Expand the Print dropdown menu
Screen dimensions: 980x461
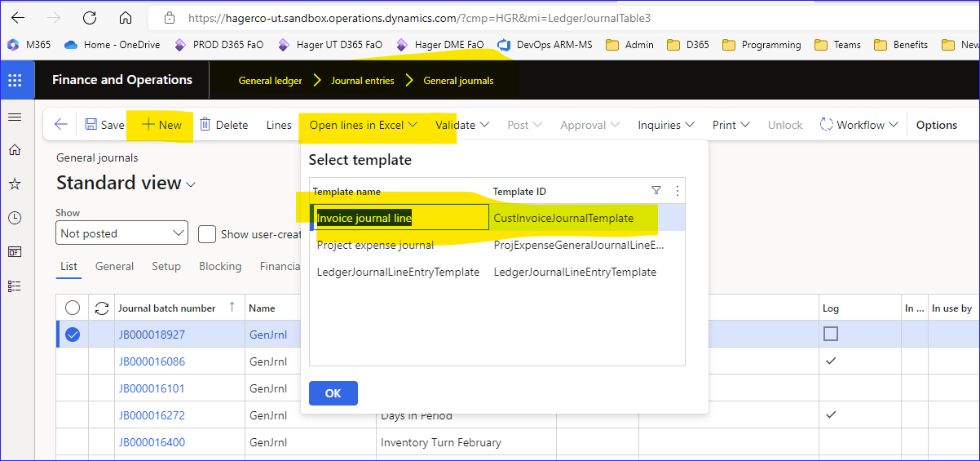tap(731, 125)
